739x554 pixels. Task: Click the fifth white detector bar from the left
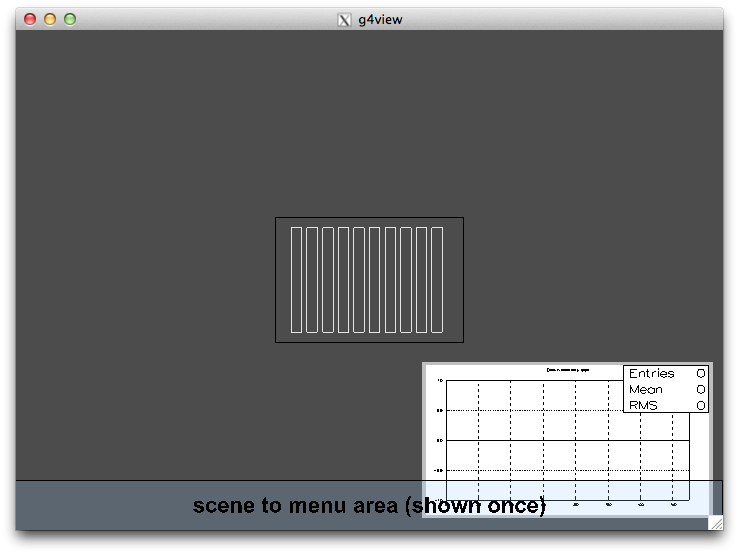pyautogui.click(x=359, y=280)
